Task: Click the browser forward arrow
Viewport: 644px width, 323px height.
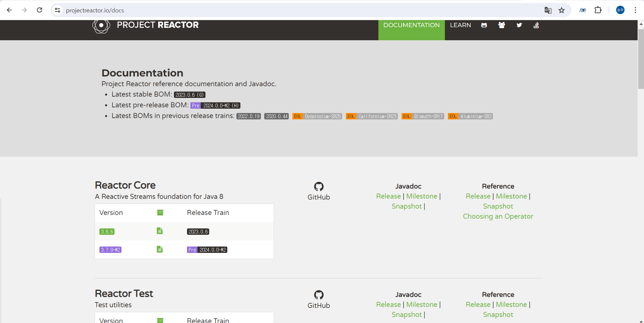Action: pos(24,10)
